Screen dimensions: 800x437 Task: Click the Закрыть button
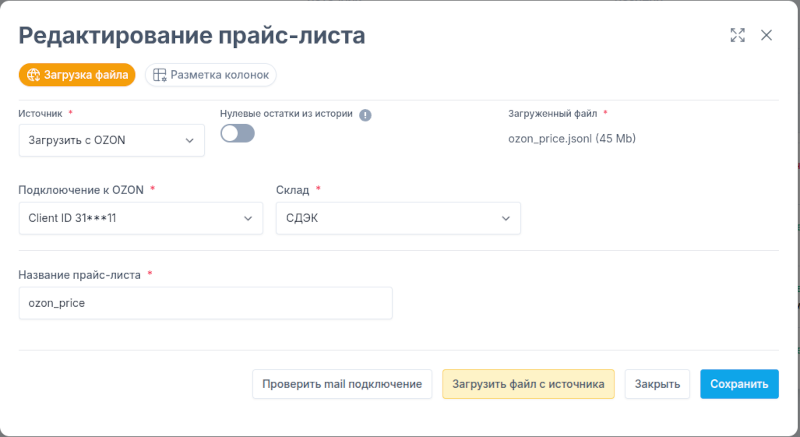click(x=657, y=384)
